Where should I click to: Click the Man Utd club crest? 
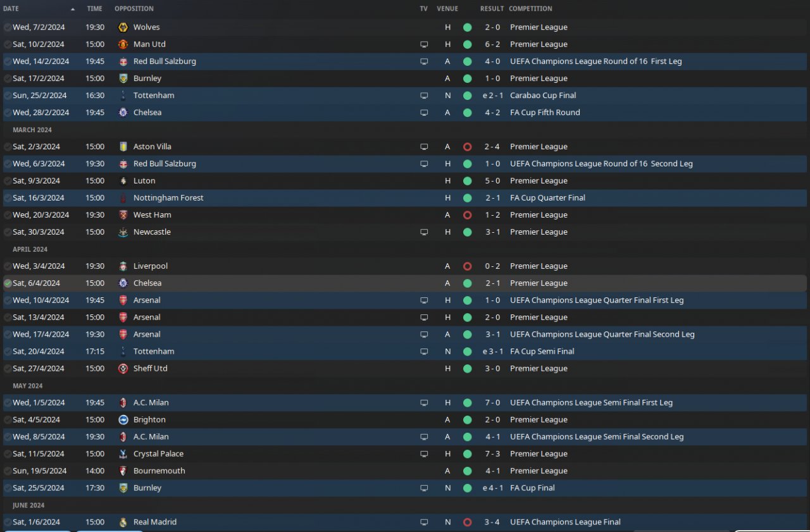[x=123, y=44]
